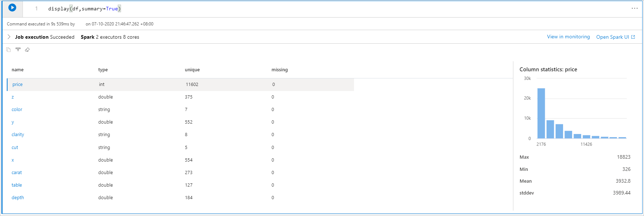This screenshot has width=644, height=216.
Task: Click the unique count 375 in z row
Action: click(189, 97)
